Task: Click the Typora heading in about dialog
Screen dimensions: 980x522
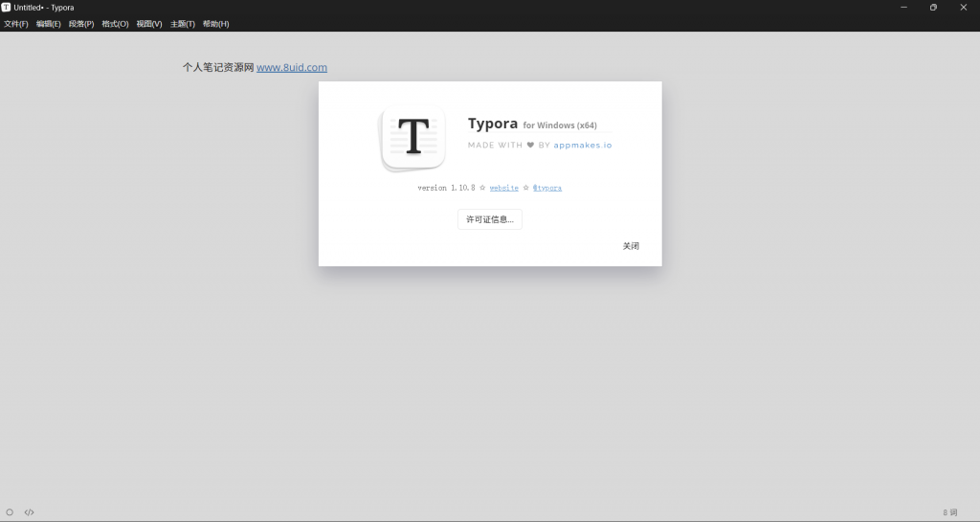Action: pos(493,124)
